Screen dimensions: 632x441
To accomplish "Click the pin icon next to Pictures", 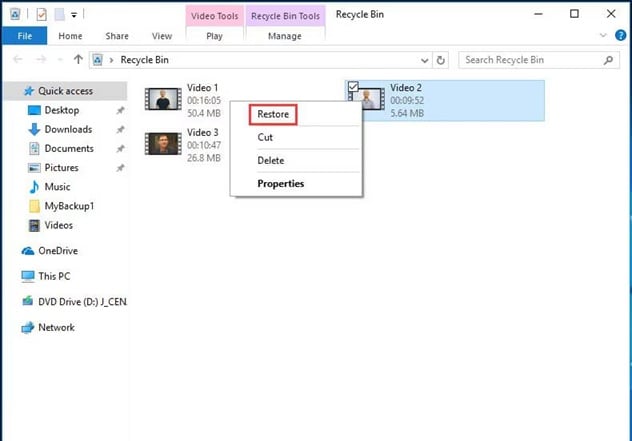I will pyautogui.click(x=120, y=168).
